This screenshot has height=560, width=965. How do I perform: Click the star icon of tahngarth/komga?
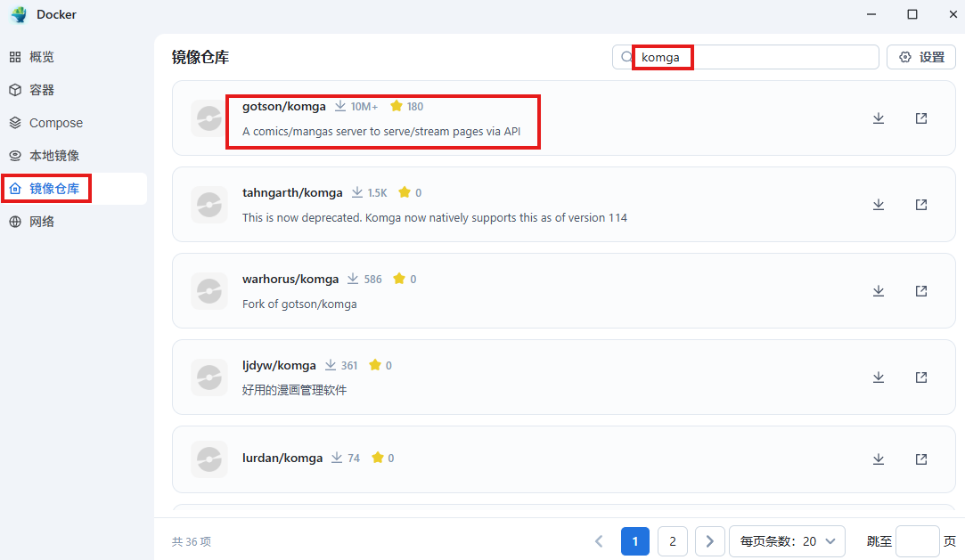[x=405, y=192]
